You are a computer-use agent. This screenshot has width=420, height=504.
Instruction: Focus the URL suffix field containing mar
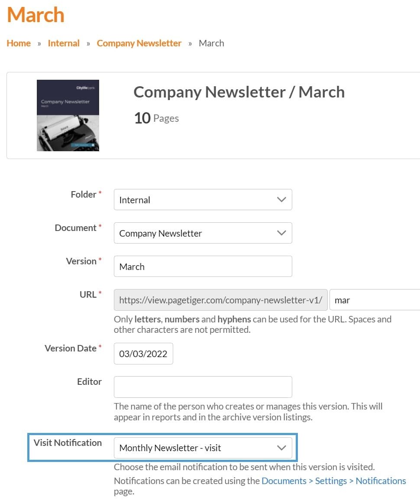click(375, 300)
